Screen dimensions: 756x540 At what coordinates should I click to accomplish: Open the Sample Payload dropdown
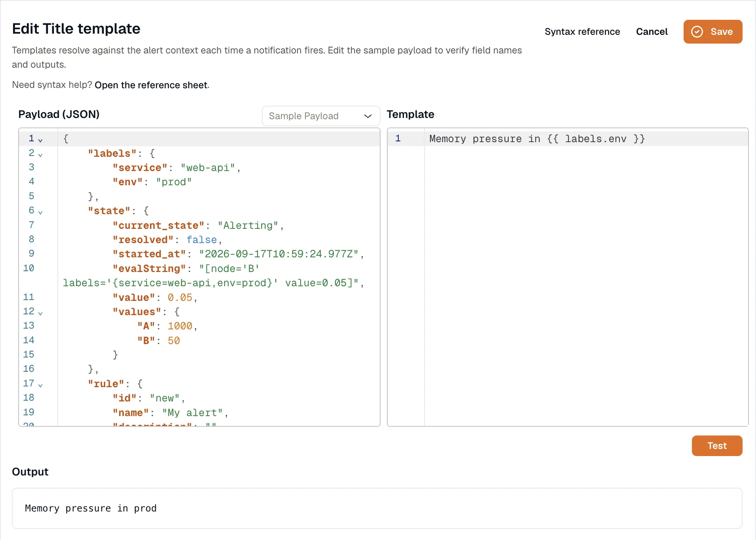[321, 116]
